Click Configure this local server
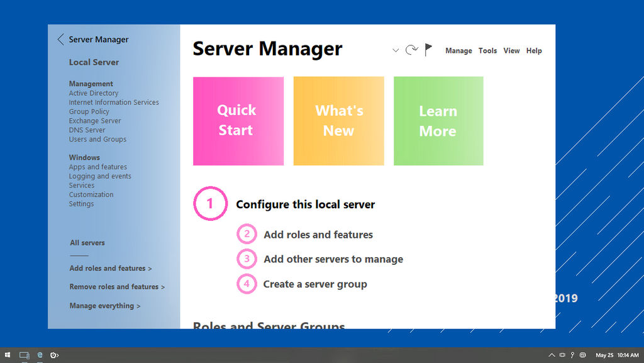 click(305, 204)
